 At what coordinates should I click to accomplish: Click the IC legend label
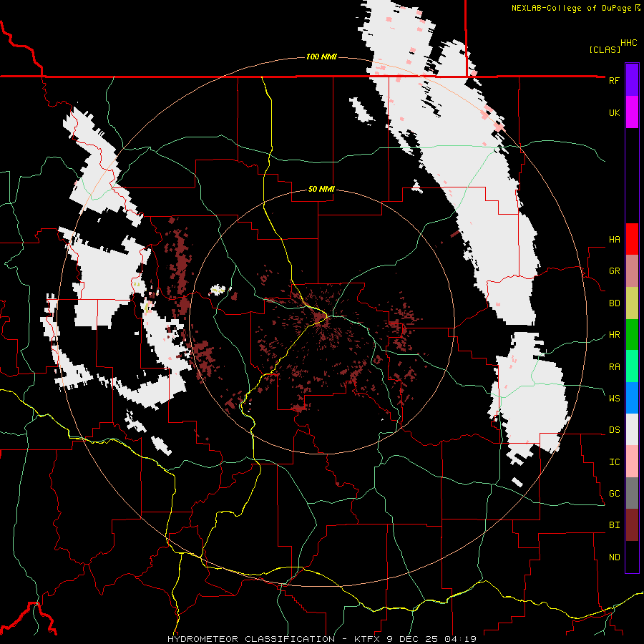(614, 462)
